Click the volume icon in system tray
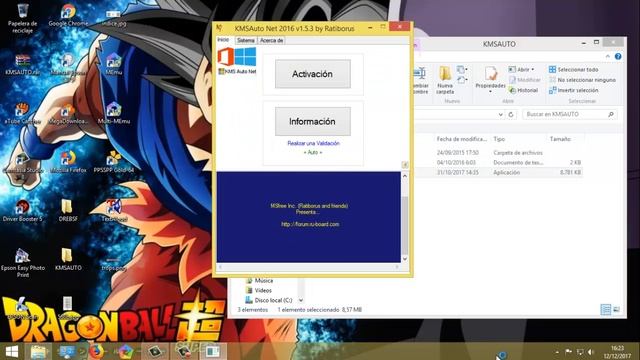640x360 pixels. tap(591, 352)
